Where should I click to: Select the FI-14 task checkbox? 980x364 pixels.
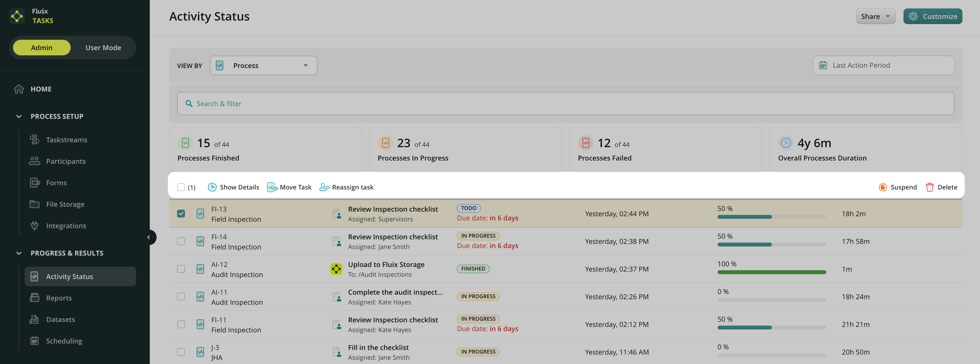click(181, 241)
